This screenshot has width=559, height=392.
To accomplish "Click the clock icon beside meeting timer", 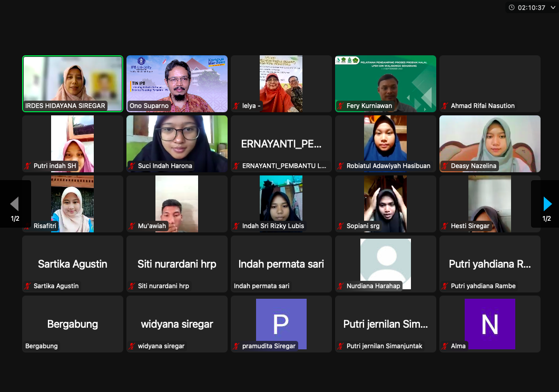I will pos(511,8).
